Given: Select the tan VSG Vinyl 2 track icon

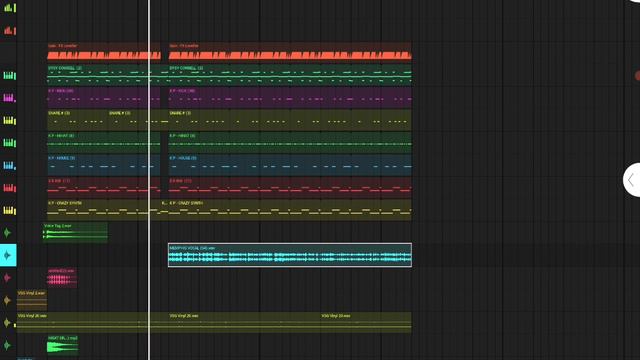Looking at the screenshot, I should (x=7, y=300).
